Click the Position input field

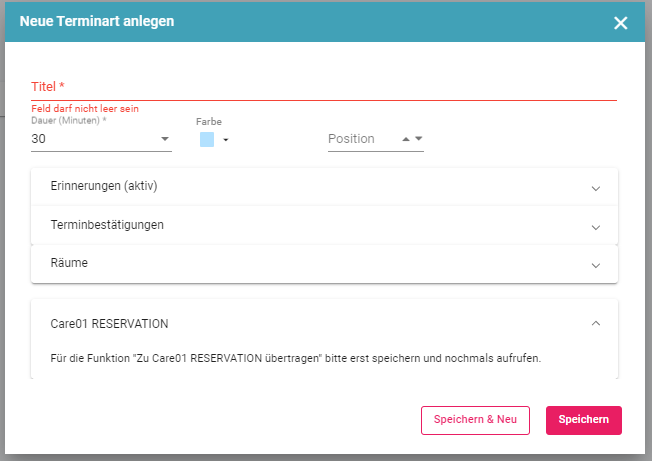362,139
